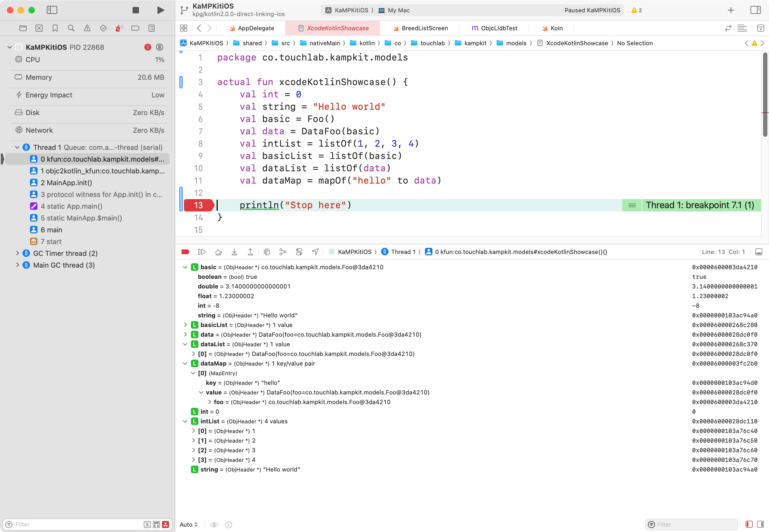The width and height of the screenshot is (769, 532).
Task: Open process view options next to PID
Action: [160, 47]
